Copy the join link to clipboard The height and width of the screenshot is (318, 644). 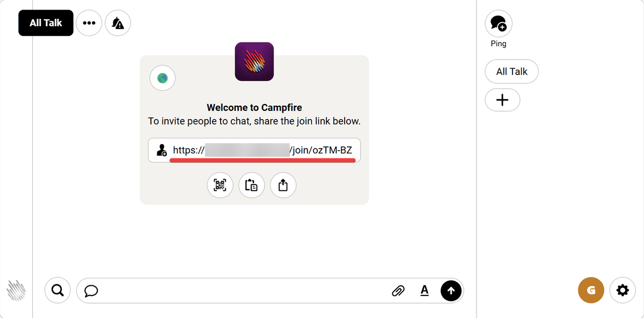pyautogui.click(x=252, y=186)
